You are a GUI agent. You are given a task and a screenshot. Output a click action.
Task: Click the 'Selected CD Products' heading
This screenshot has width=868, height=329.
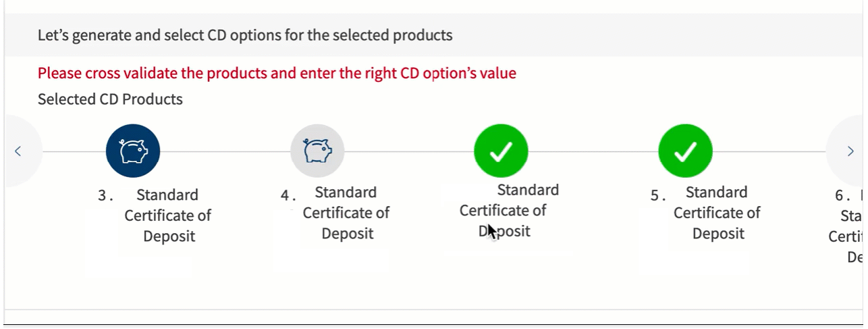tap(110, 99)
